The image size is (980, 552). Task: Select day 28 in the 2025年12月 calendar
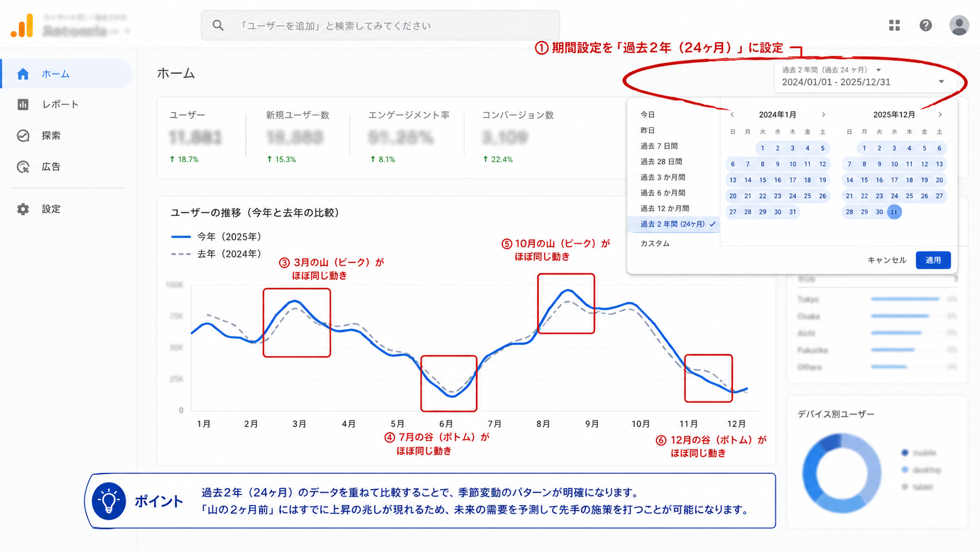coord(849,212)
